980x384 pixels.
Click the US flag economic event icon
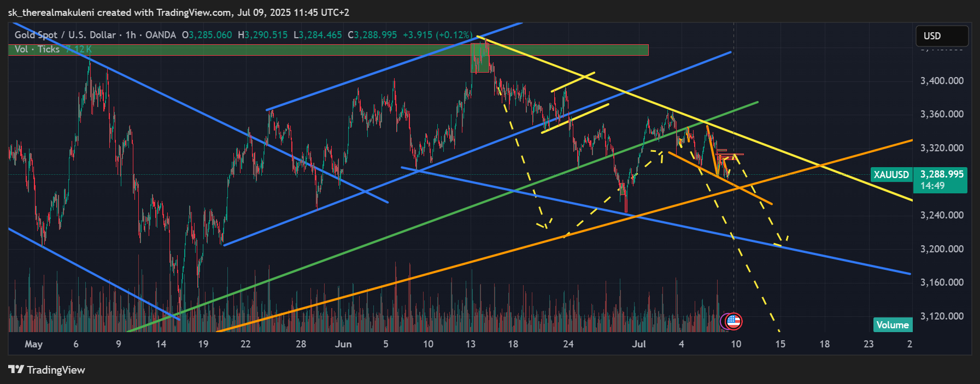733,321
